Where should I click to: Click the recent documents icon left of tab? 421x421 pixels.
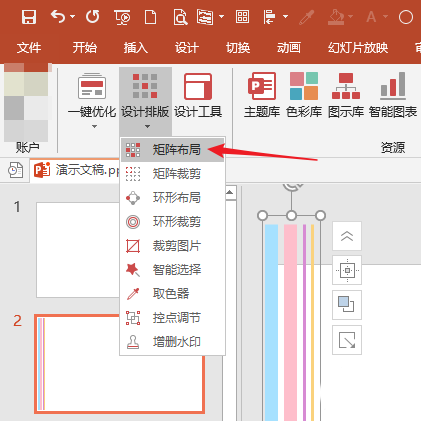pos(15,170)
